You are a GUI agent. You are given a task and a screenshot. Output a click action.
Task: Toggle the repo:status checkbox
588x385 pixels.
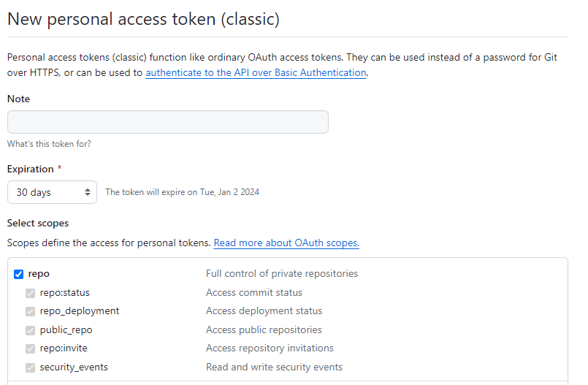(31, 293)
